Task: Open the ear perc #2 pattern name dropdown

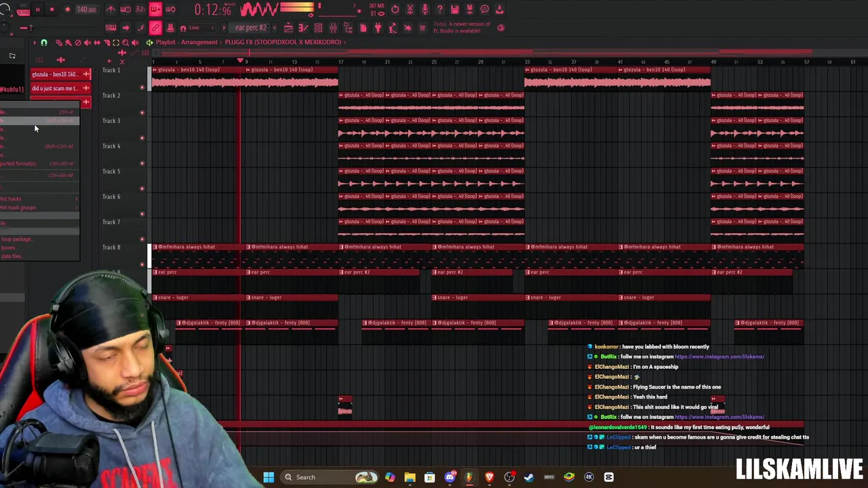Action: pyautogui.click(x=251, y=28)
